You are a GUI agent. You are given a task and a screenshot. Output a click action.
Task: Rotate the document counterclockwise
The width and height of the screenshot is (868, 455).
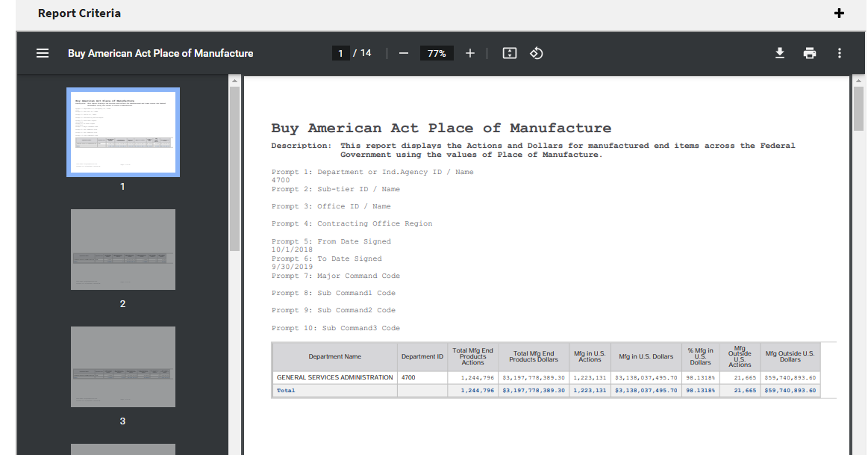coord(537,53)
